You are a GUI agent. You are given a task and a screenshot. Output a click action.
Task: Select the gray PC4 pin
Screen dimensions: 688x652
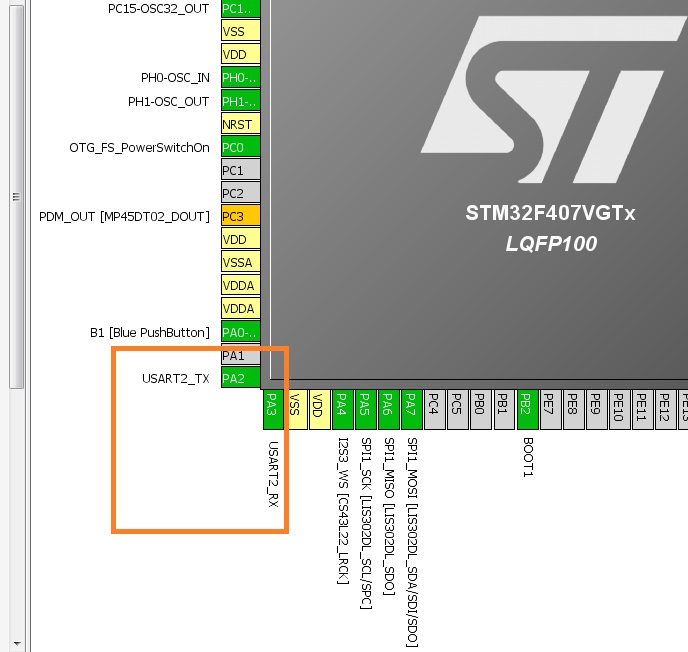435,409
